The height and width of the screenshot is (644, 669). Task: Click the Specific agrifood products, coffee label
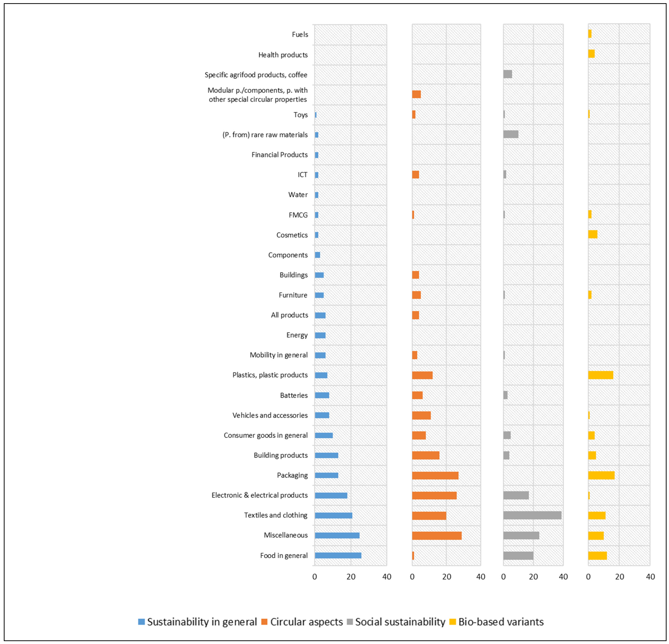click(256, 75)
